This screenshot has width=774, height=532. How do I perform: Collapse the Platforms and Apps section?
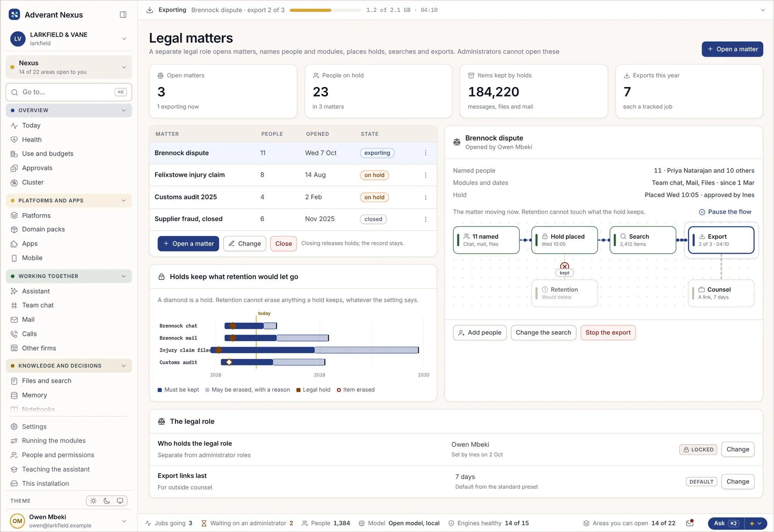point(69,200)
